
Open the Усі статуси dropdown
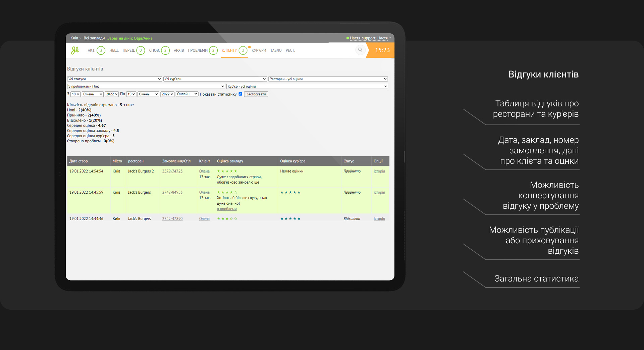[x=114, y=79]
